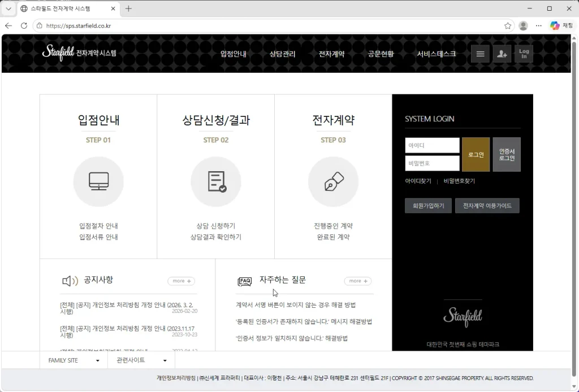This screenshot has width=579, height=392.
Task: Click the browser address bar
Action: tap(273, 25)
